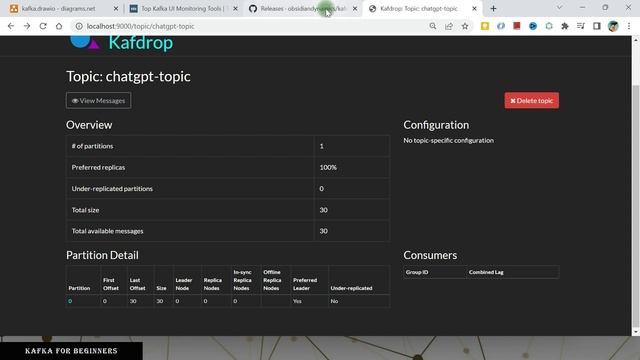Bookmark this page with star icon

pyautogui.click(x=465, y=26)
